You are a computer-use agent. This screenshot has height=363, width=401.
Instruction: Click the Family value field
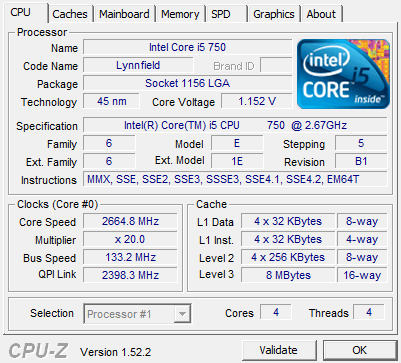(109, 143)
